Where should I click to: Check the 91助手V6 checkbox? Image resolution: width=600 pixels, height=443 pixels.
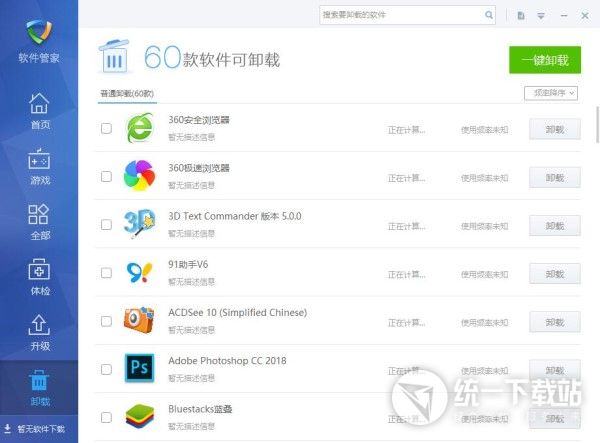[106, 273]
